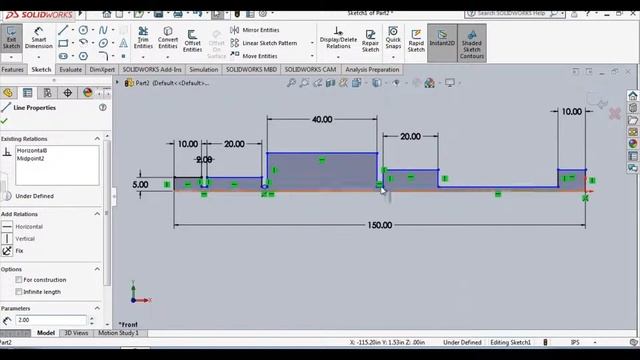Click Quick Snaps
Screen dimensions: 640x360
(393, 38)
